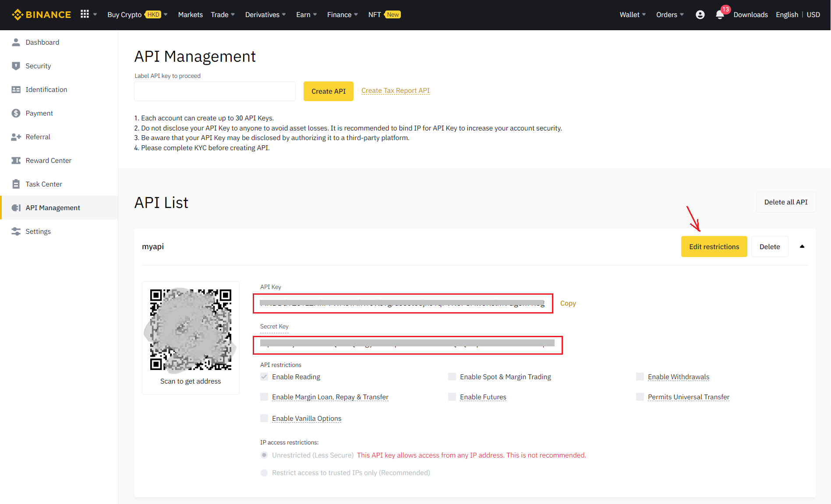Image resolution: width=831 pixels, height=504 pixels.
Task: Open Settings in sidebar
Action: [x=59, y=231]
